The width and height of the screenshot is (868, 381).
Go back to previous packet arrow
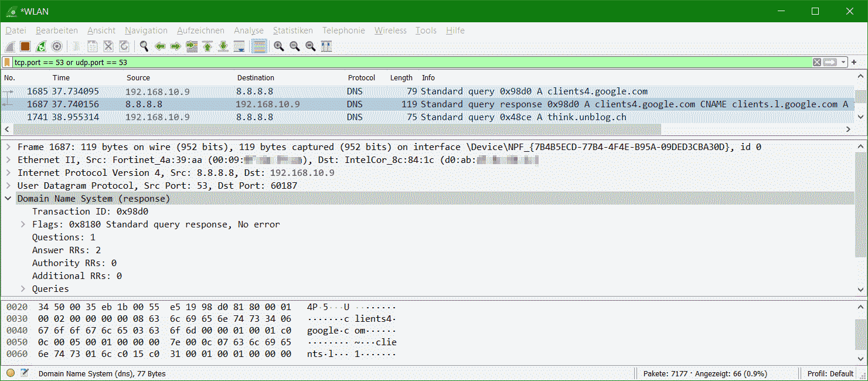click(159, 46)
